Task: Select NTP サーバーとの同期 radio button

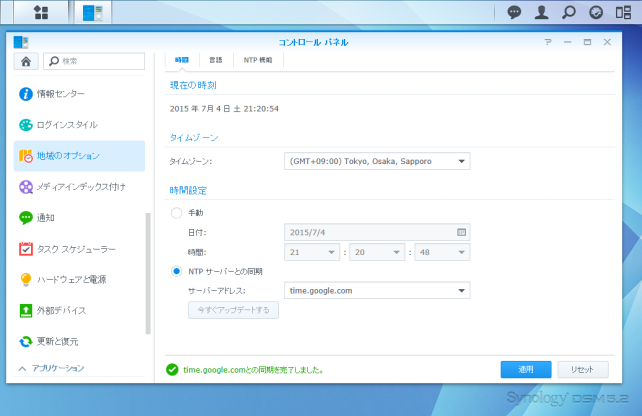Action: [x=176, y=271]
